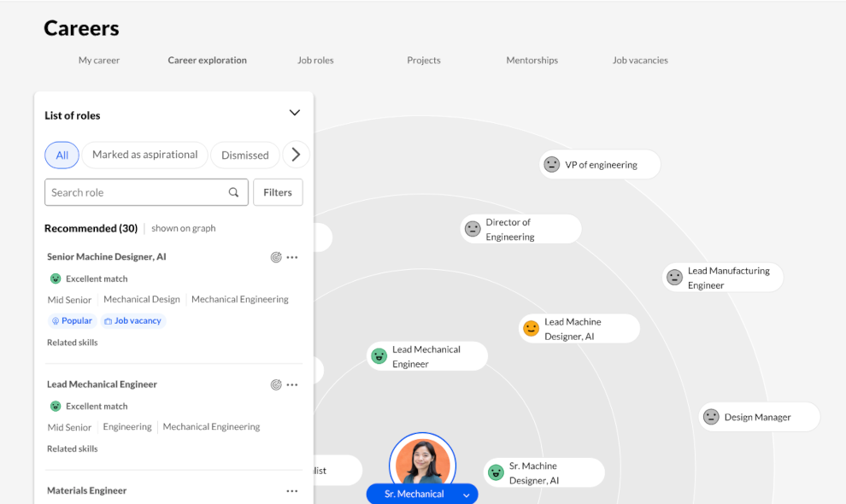
Task: Switch to the Job roles tab
Action: pos(315,61)
